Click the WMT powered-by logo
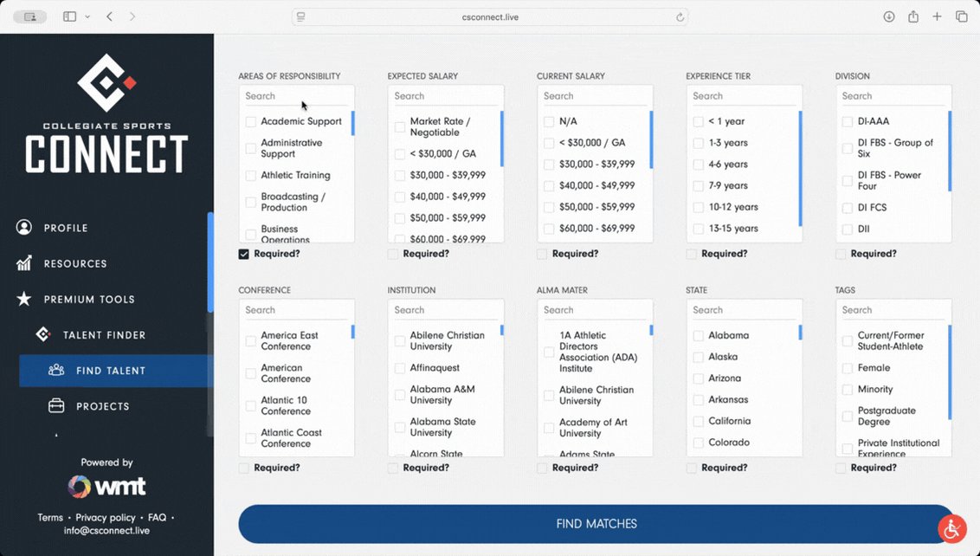The height and width of the screenshot is (556, 980). (x=106, y=487)
